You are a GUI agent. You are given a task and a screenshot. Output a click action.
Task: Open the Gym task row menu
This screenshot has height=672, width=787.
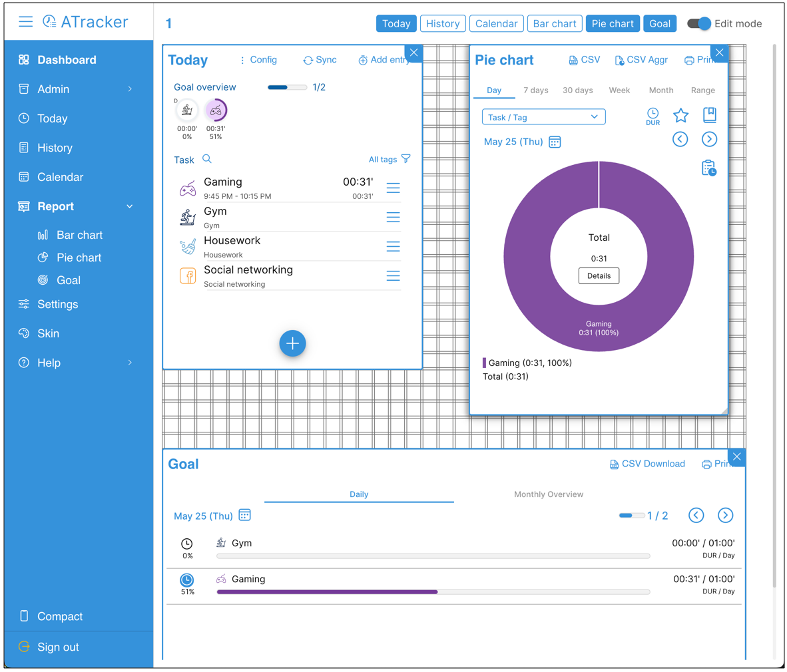click(x=393, y=217)
